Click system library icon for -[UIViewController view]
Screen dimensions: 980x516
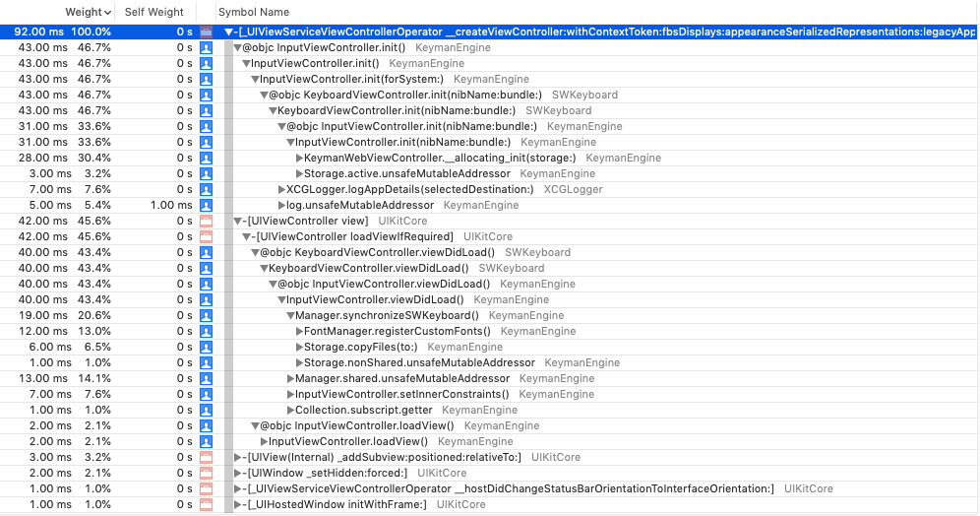tap(206, 221)
